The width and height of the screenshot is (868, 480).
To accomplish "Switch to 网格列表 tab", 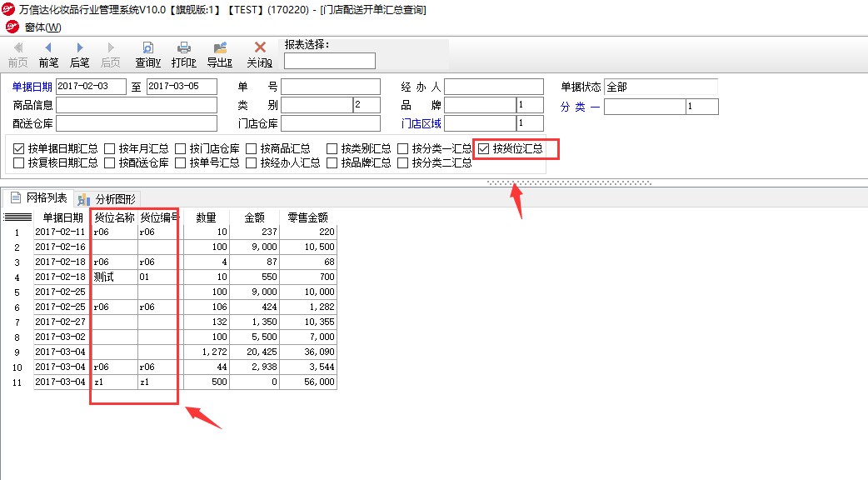I will (x=39, y=197).
